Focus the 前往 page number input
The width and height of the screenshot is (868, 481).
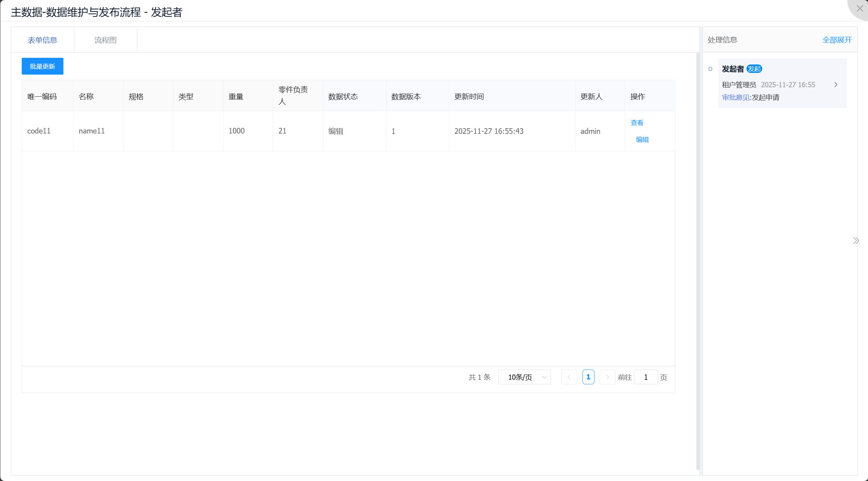click(646, 377)
